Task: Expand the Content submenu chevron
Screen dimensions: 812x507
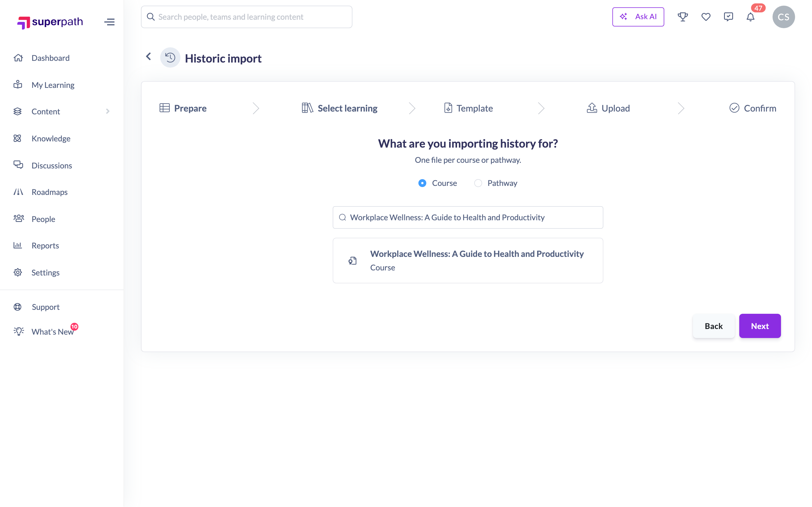Action: (108, 111)
